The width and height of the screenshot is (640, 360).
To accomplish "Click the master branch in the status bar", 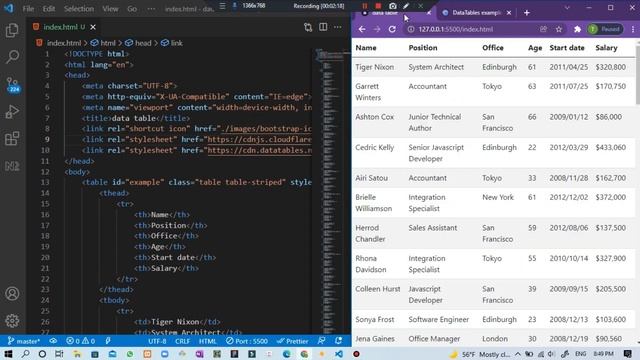I will click(x=24, y=341).
